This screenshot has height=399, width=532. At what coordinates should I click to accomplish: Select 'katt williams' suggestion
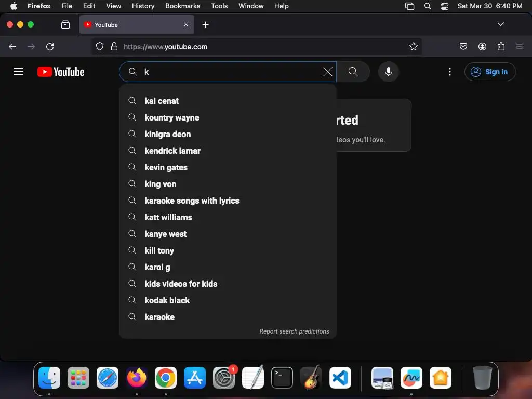coord(228,217)
